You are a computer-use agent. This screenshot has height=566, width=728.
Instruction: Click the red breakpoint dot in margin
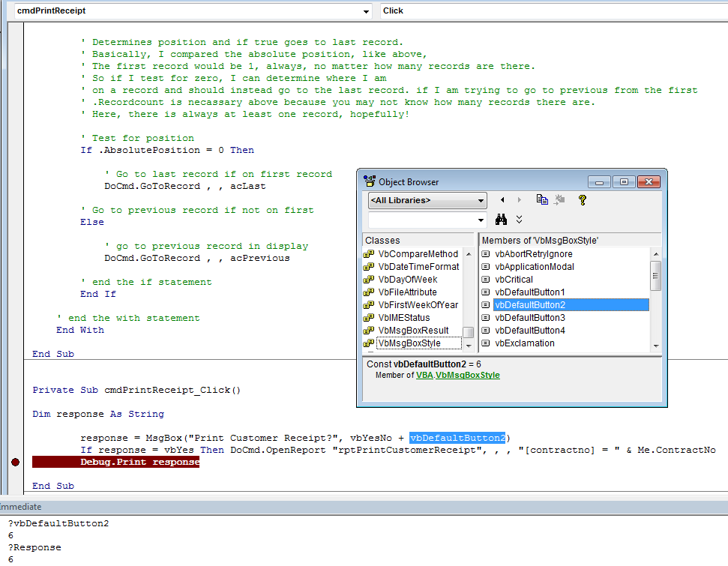tap(16, 463)
